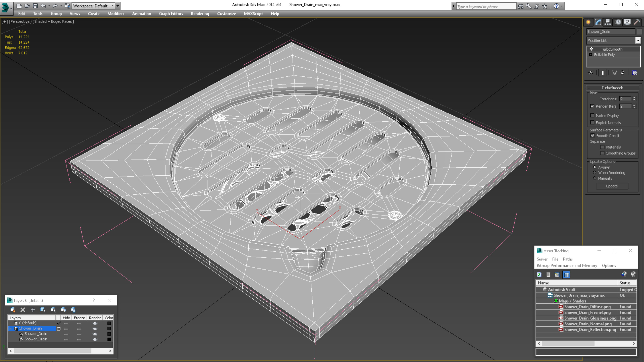Open the Graph Editors menu
644x362 pixels.
(x=171, y=14)
